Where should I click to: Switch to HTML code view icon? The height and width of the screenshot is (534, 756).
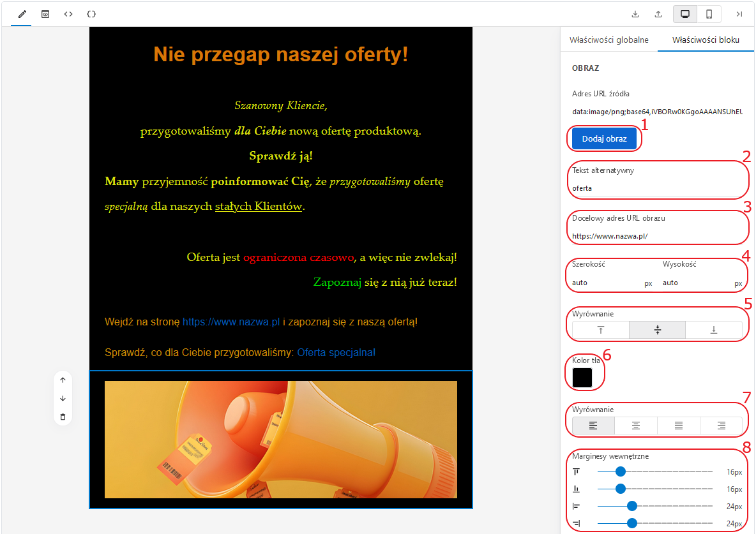pyautogui.click(x=68, y=14)
